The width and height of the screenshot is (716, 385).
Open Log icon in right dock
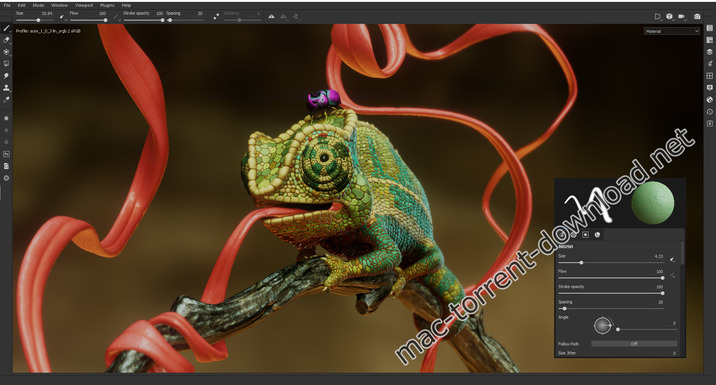coord(710,124)
